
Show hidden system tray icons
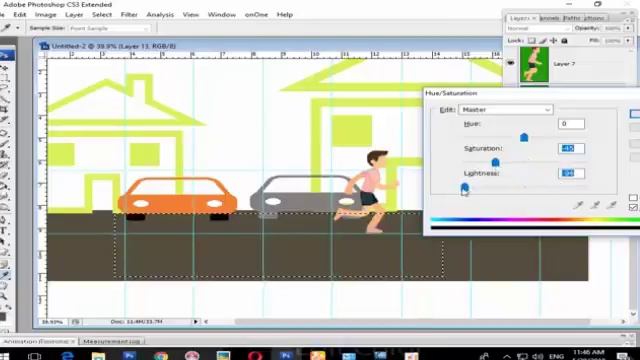507,356
